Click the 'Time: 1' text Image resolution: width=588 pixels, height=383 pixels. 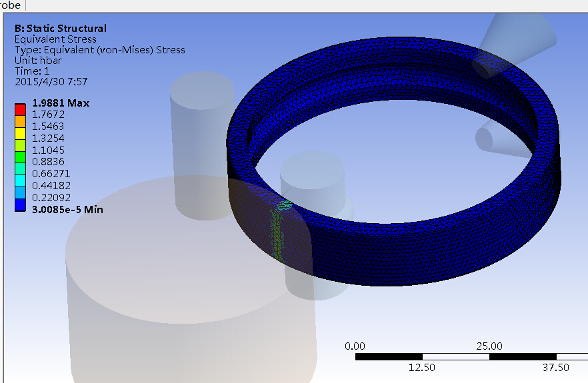coord(32,71)
